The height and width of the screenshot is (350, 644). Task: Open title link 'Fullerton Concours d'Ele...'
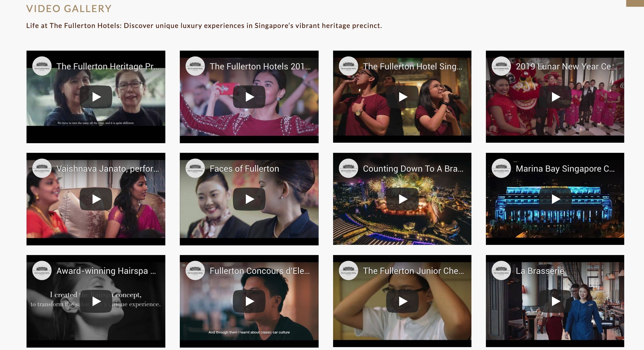coord(260,271)
